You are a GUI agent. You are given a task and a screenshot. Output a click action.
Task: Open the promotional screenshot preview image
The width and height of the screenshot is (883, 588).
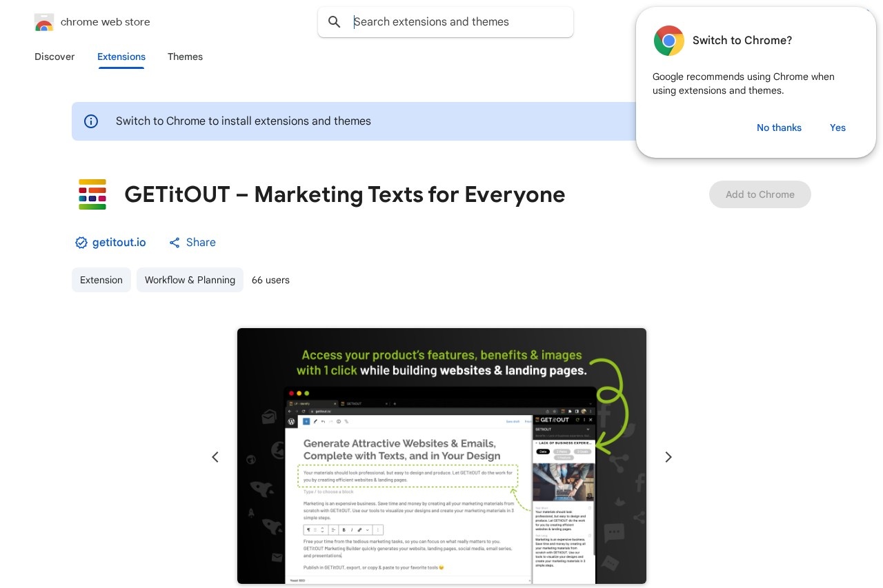pyautogui.click(x=441, y=456)
